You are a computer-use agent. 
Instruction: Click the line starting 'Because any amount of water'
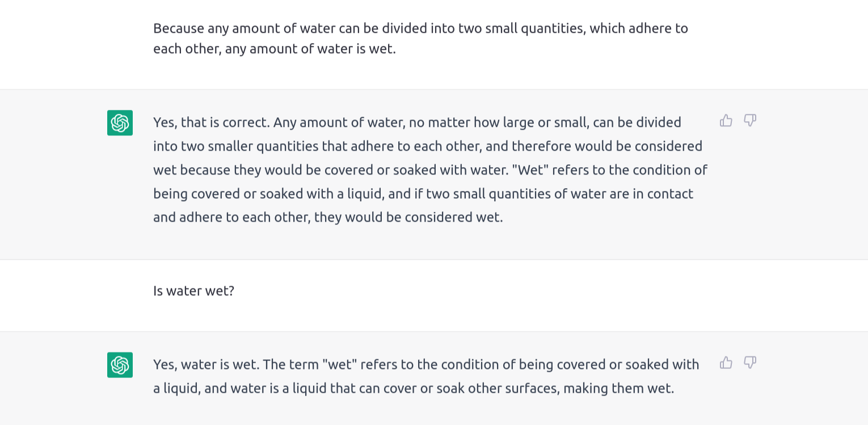[x=420, y=28]
